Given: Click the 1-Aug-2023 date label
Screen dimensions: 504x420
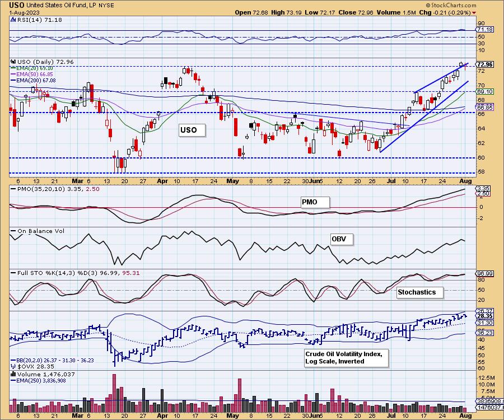Looking at the screenshot, I should tap(25, 12).
